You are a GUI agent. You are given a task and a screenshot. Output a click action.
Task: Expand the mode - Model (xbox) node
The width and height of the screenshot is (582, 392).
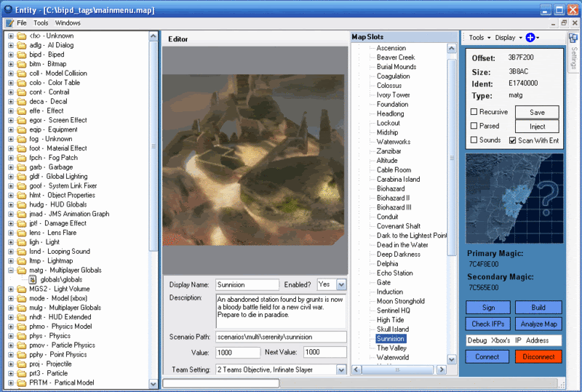coord(11,298)
